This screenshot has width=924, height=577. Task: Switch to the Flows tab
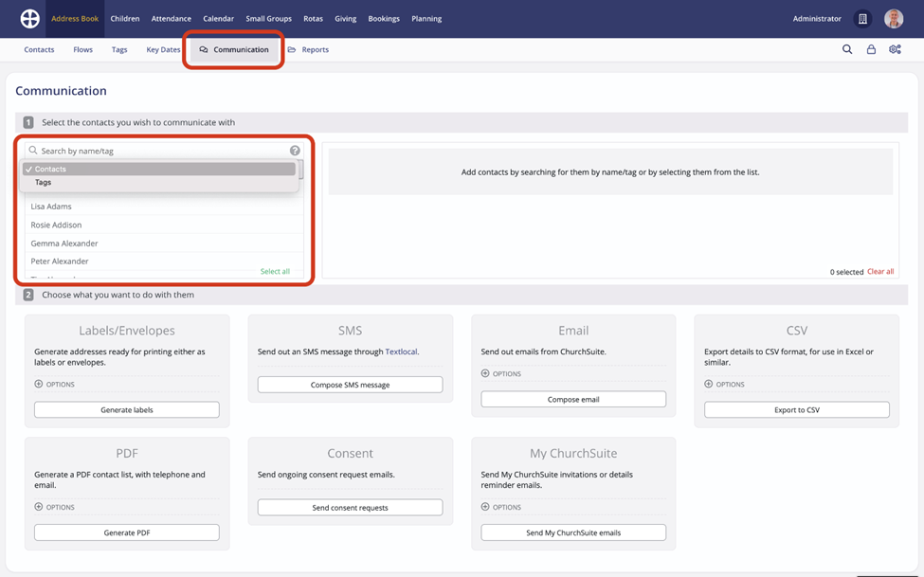pos(83,50)
